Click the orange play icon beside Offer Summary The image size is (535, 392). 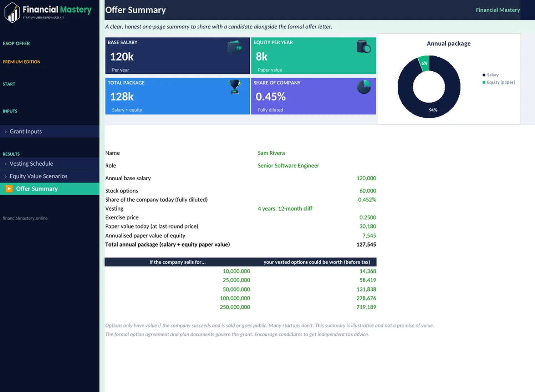pos(9,189)
